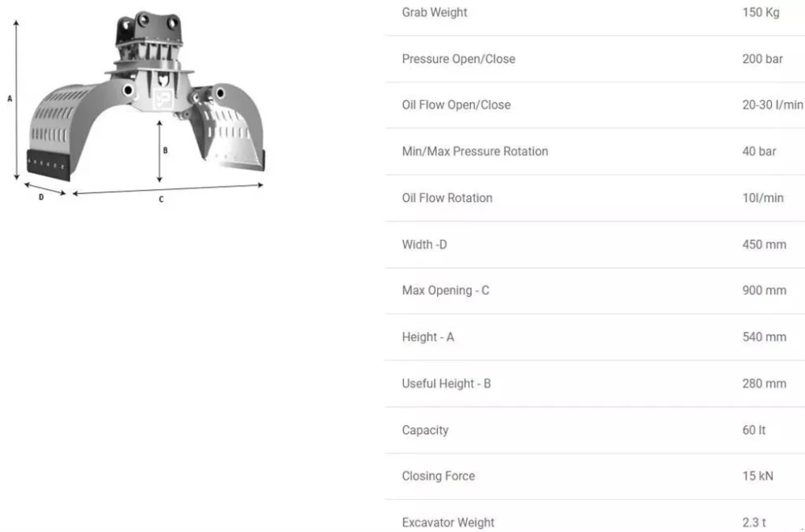Click dimension label A beside the grab
This screenshot has height=532, width=805.
(10, 98)
